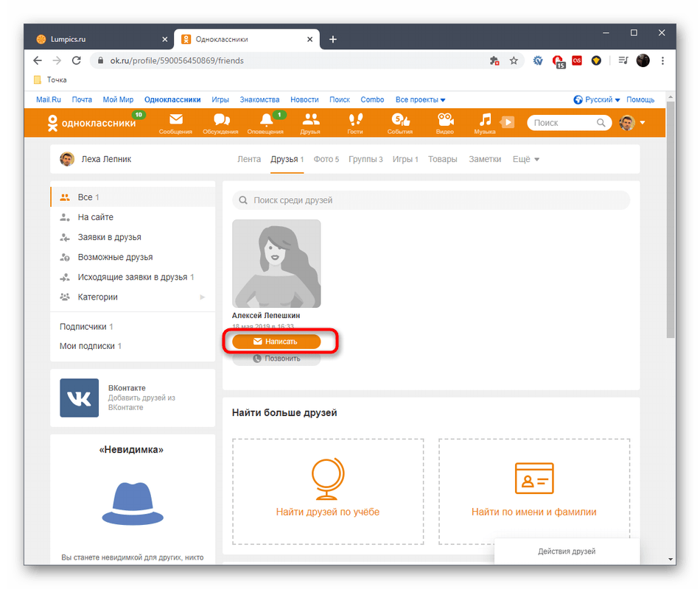Expand the Ещё profile menu
Image resolution: width=700 pixels, height=589 pixels.
526,159
